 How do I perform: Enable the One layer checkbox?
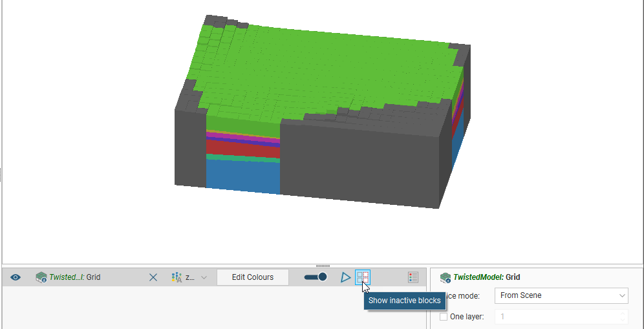coord(444,317)
